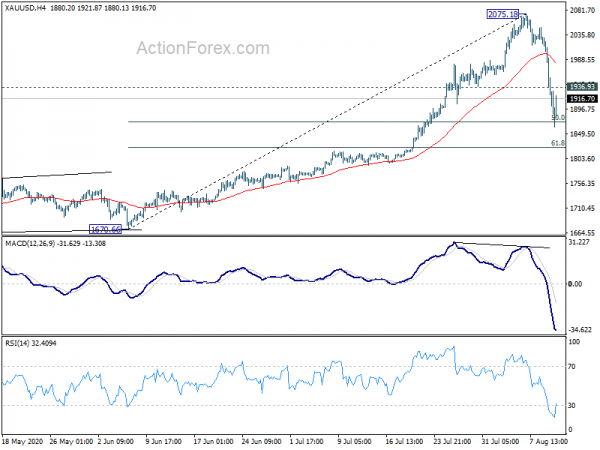Viewport: 600px width, 450px height.
Task: Click the 1756.35 price axis value
Action: (x=582, y=184)
